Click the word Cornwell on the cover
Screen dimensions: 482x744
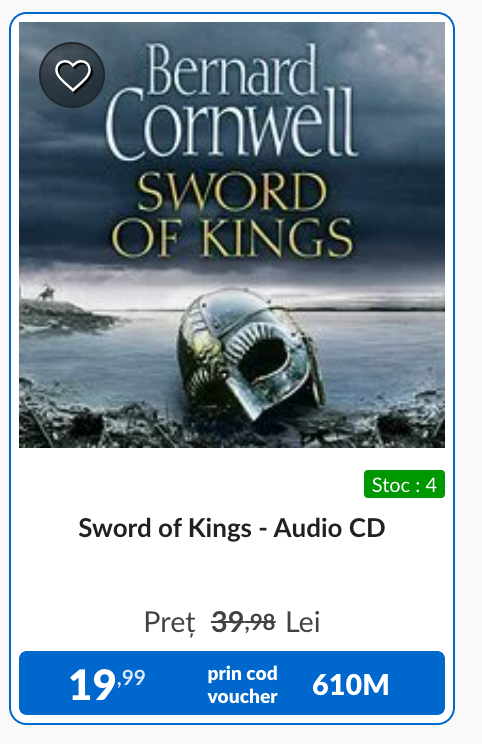pos(232,124)
